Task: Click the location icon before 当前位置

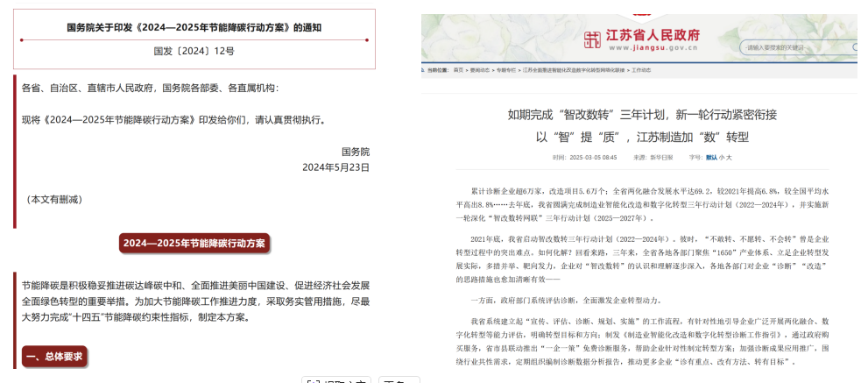Action: 424,68
